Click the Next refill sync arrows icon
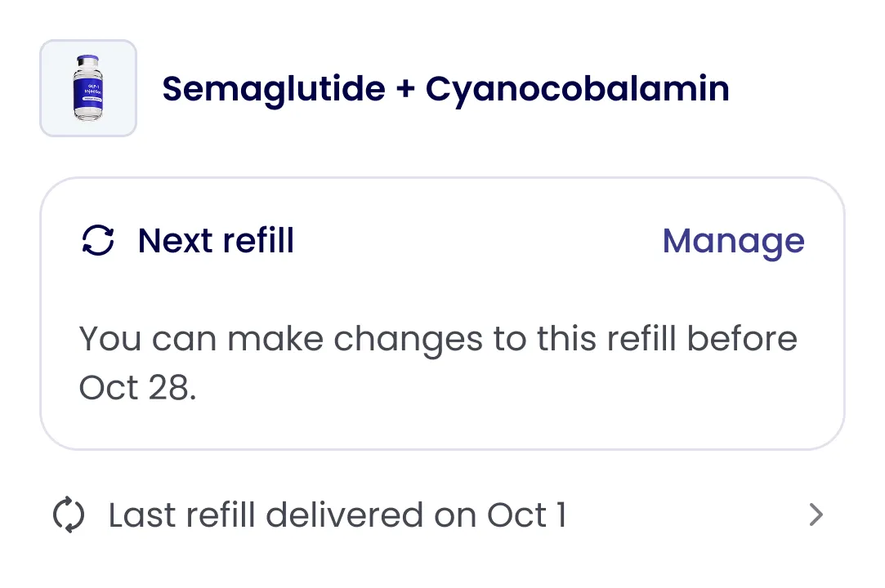The height and width of the screenshot is (588, 885). (98, 241)
